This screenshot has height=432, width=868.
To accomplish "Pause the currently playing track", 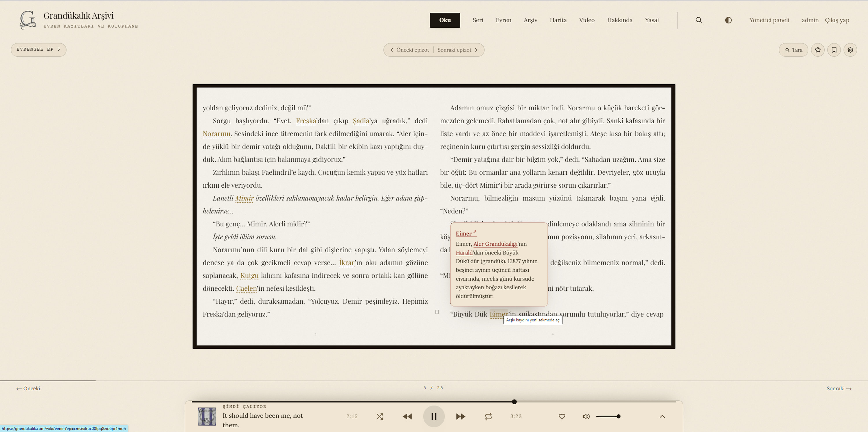I will (434, 416).
